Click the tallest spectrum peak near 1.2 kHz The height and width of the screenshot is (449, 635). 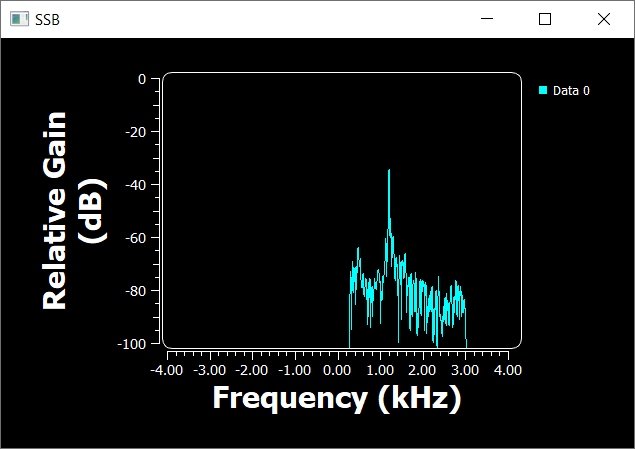point(389,172)
